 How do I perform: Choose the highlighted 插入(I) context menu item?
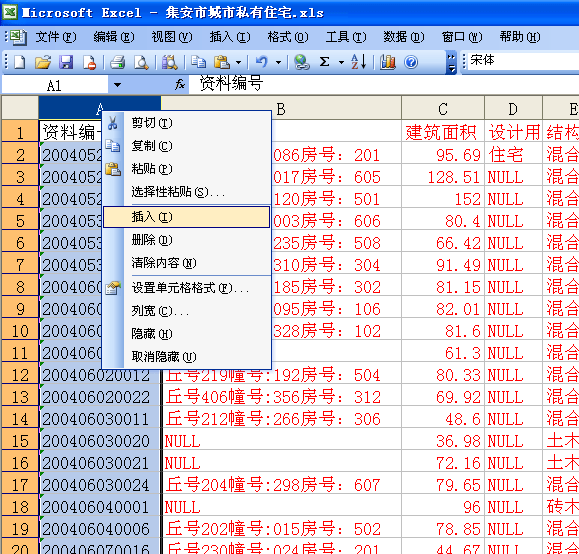[186, 217]
